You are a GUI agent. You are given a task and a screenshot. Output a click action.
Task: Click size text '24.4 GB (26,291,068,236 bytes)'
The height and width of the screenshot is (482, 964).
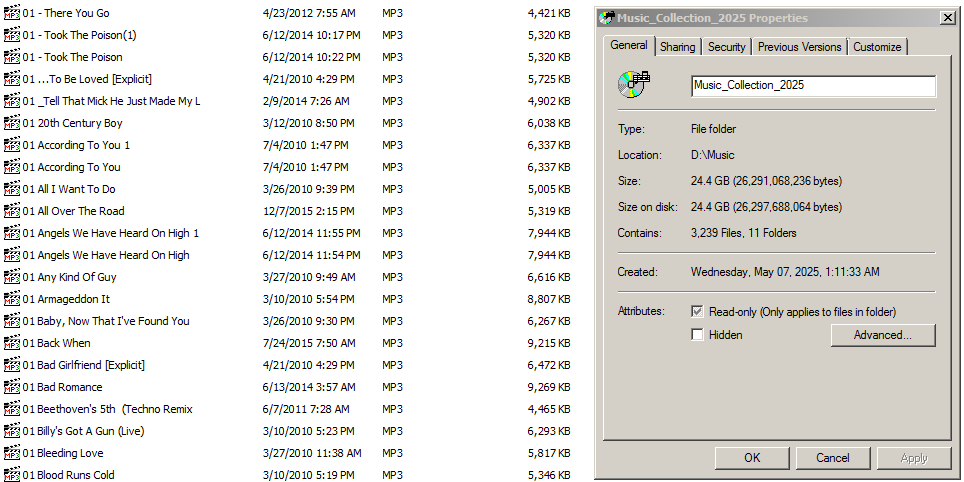pos(767,181)
